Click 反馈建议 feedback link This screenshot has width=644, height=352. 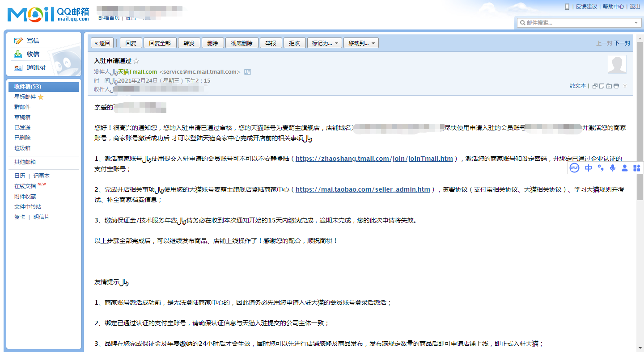(x=586, y=7)
